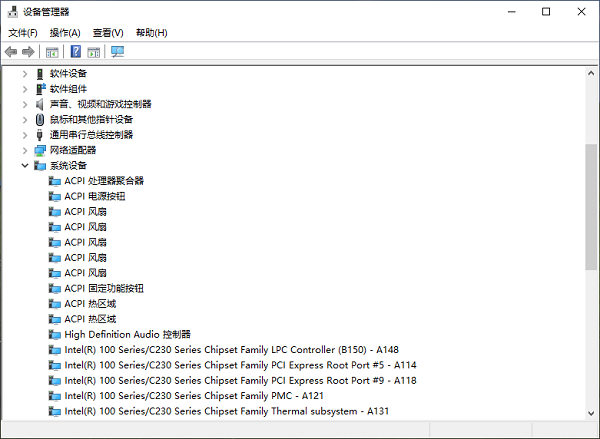Collapse the 系统设备 category
This screenshot has height=439, width=600.
(25, 165)
